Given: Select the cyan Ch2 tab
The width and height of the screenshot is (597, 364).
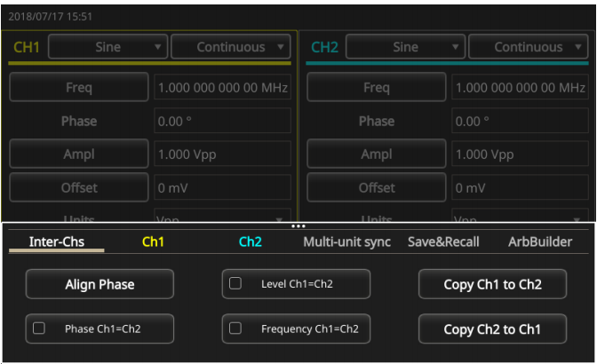Looking at the screenshot, I should [x=251, y=241].
